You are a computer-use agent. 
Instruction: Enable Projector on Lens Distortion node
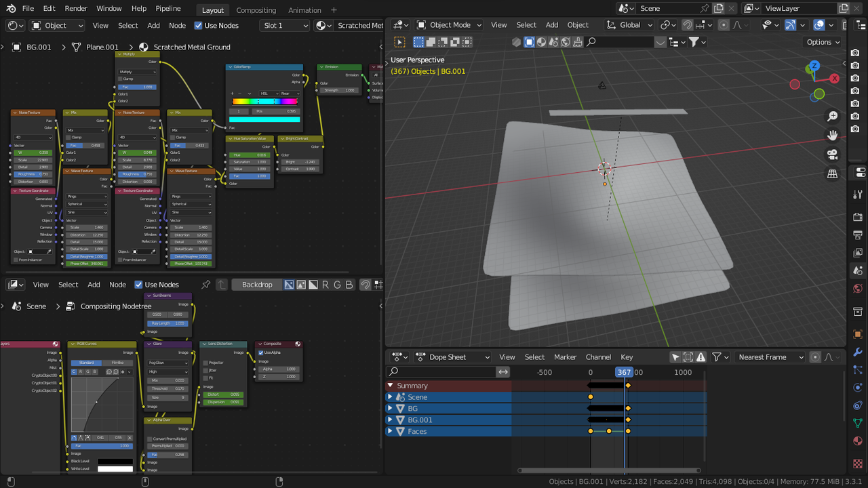[206, 363]
